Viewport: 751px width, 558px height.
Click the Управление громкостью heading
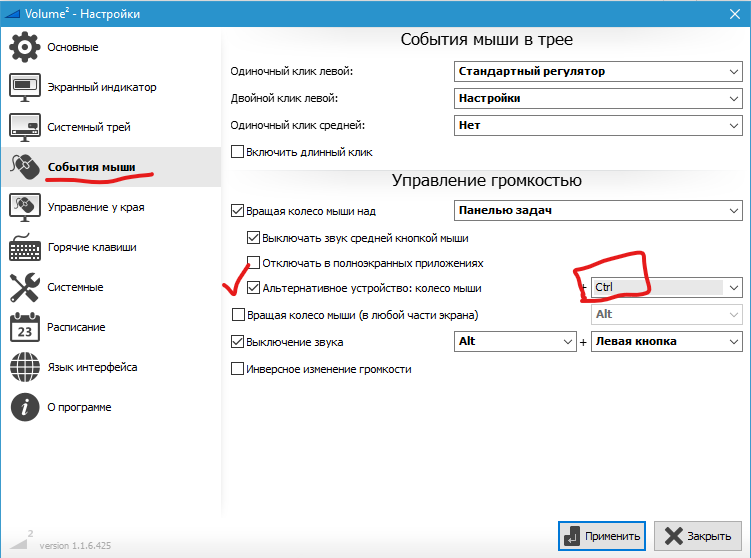487,180
